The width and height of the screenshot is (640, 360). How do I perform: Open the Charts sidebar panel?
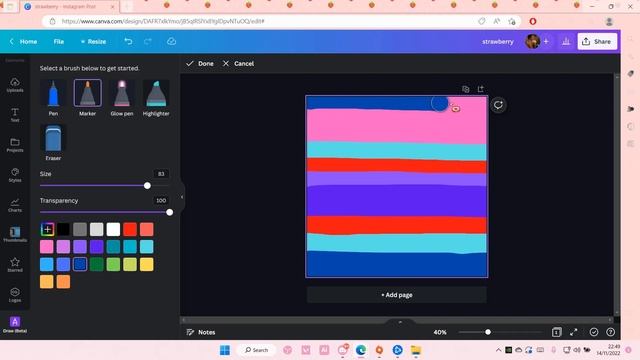pos(15,205)
